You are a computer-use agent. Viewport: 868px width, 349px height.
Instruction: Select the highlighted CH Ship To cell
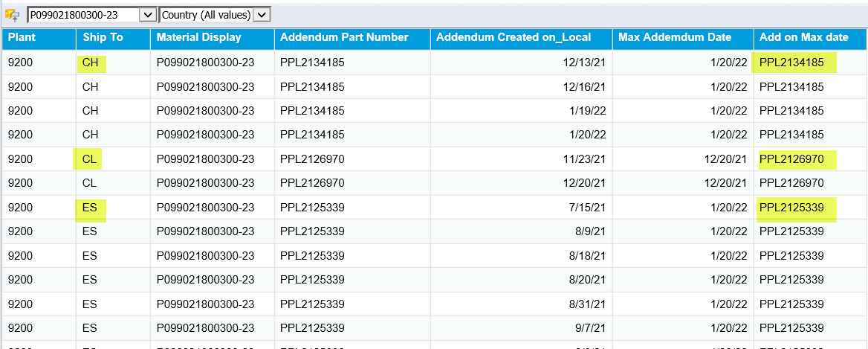point(91,63)
